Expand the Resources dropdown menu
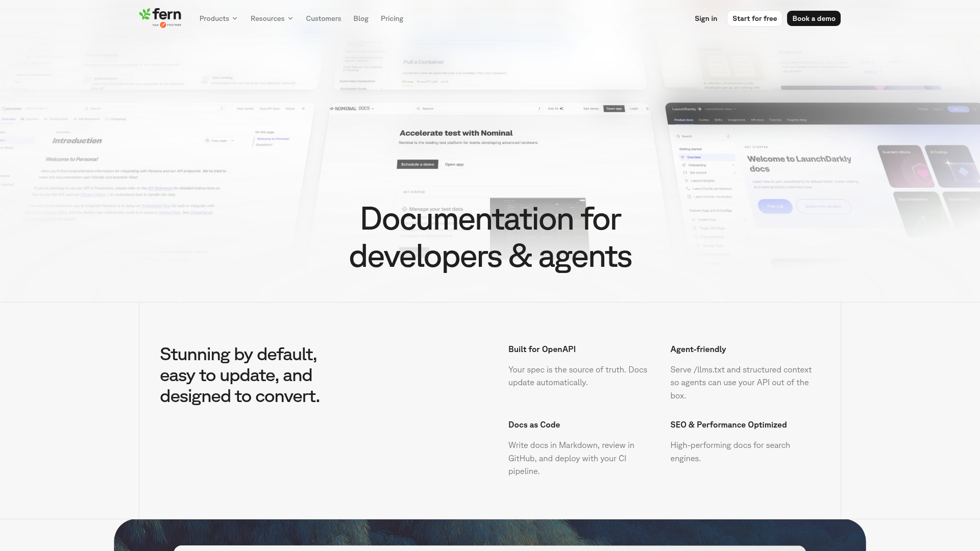Viewport: 980px width, 551px height. pyautogui.click(x=272, y=18)
